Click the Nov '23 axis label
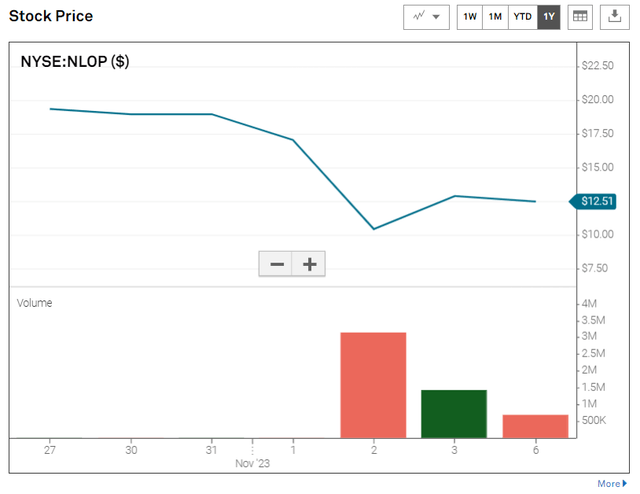 (252, 463)
